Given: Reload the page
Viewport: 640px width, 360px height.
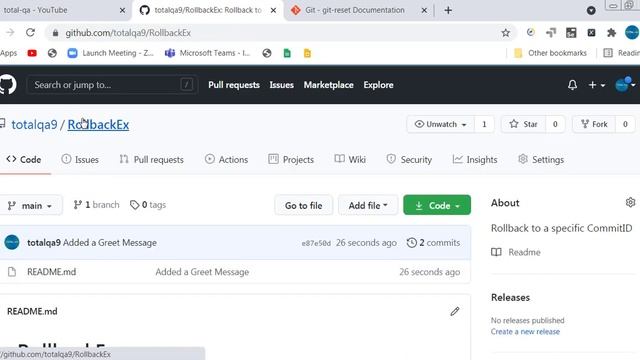Looking at the screenshot, I should click(30, 33).
